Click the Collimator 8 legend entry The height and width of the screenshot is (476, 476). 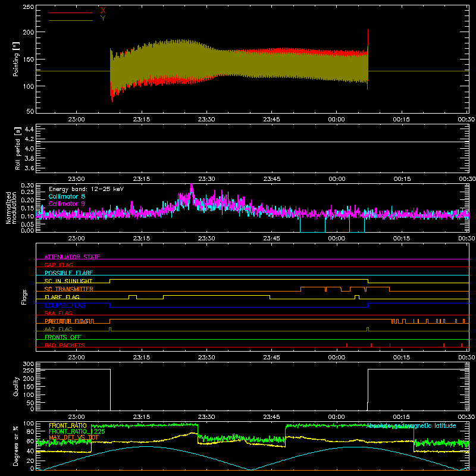[67, 196]
